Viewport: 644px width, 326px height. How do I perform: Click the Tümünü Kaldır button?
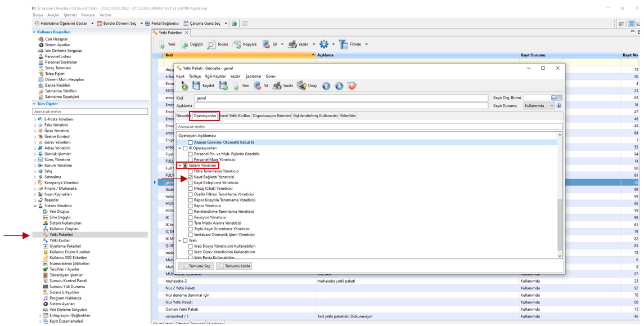[234, 266]
